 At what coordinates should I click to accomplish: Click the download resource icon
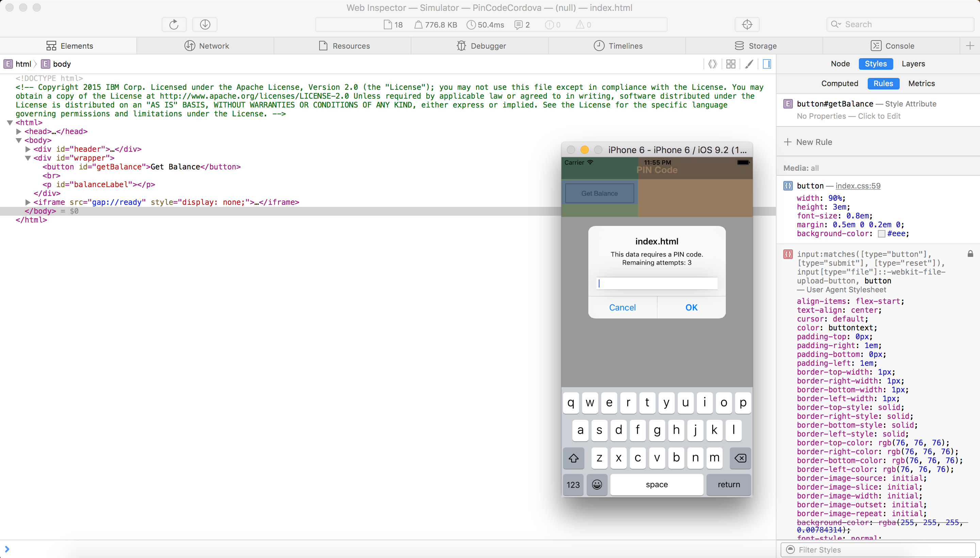click(x=205, y=24)
